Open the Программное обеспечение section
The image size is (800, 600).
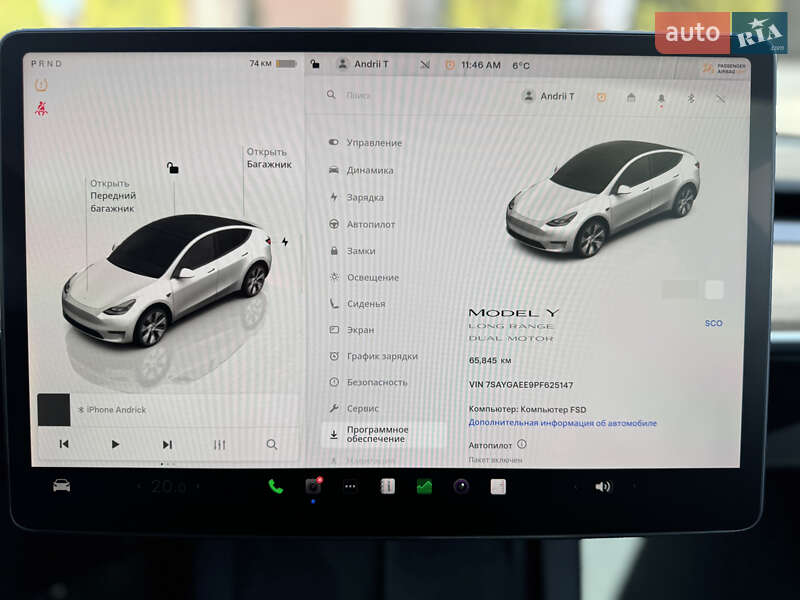pyautogui.click(x=378, y=434)
